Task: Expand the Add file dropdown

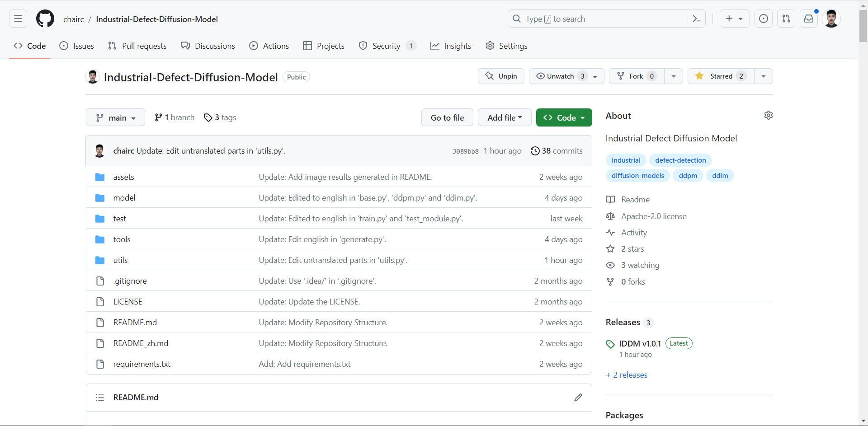Action: coord(505,117)
